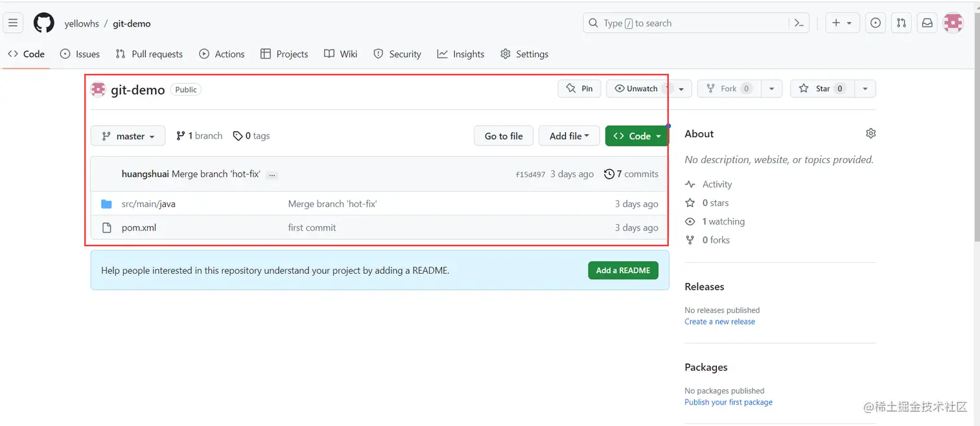Click the pom.xml file icon

tap(107, 228)
